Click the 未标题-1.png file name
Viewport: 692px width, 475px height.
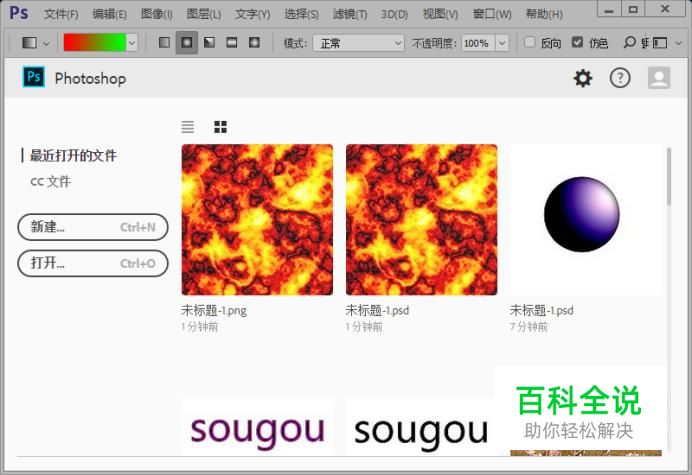click(214, 310)
